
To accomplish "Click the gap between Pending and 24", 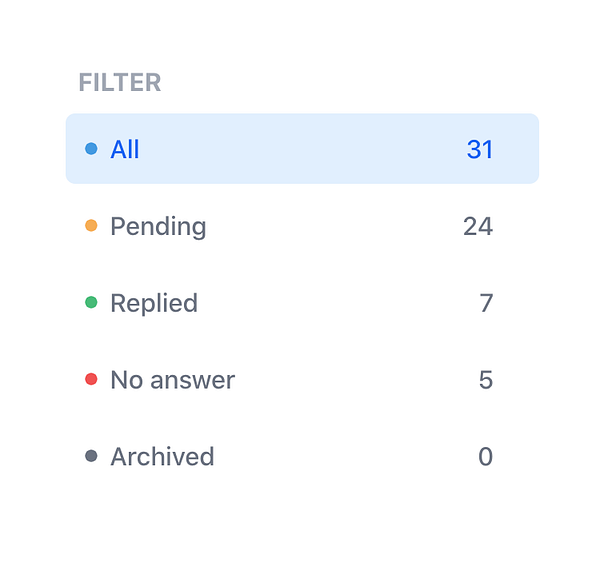I will coord(335,226).
